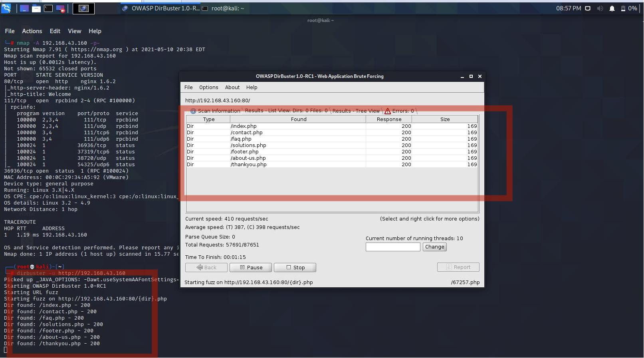Image resolution: width=644 pixels, height=358 pixels.
Task: Switch to Results - Tree View tab
Action: point(356,111)
